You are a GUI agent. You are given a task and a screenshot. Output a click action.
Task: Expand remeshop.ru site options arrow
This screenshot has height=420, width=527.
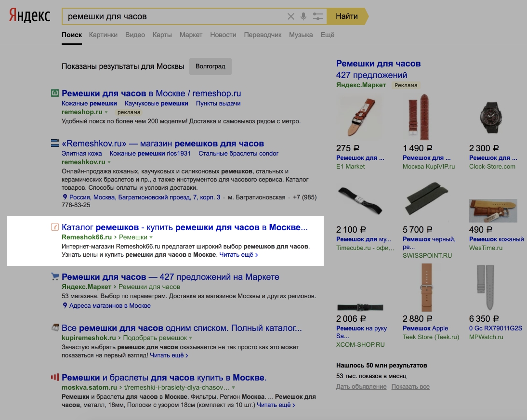[106, 112]
